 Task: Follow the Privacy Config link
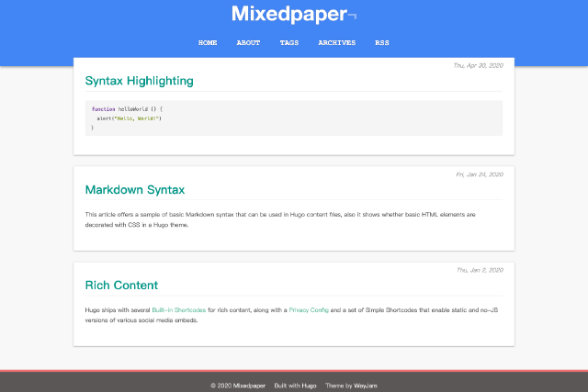coord(309,311)
